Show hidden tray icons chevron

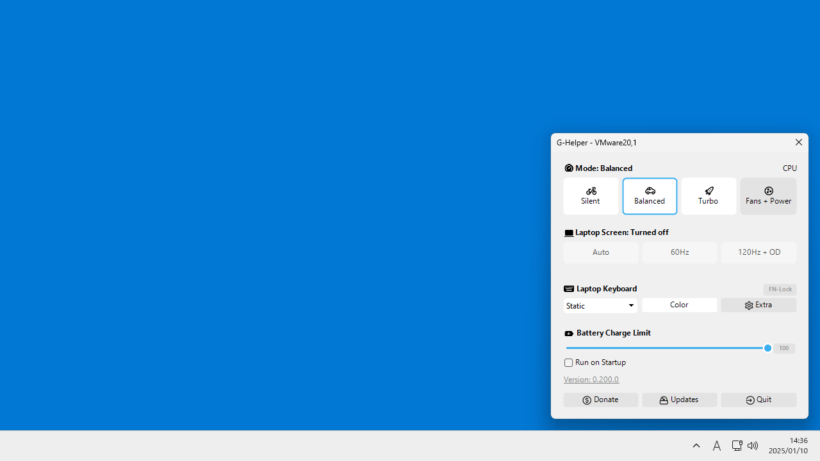click(x=696, y=446)
